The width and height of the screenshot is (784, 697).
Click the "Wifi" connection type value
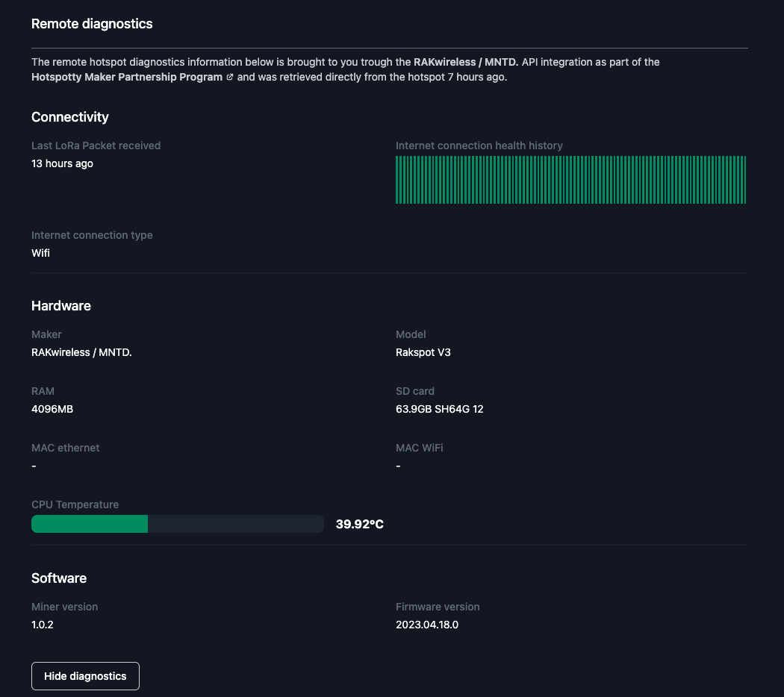[40, 253]
